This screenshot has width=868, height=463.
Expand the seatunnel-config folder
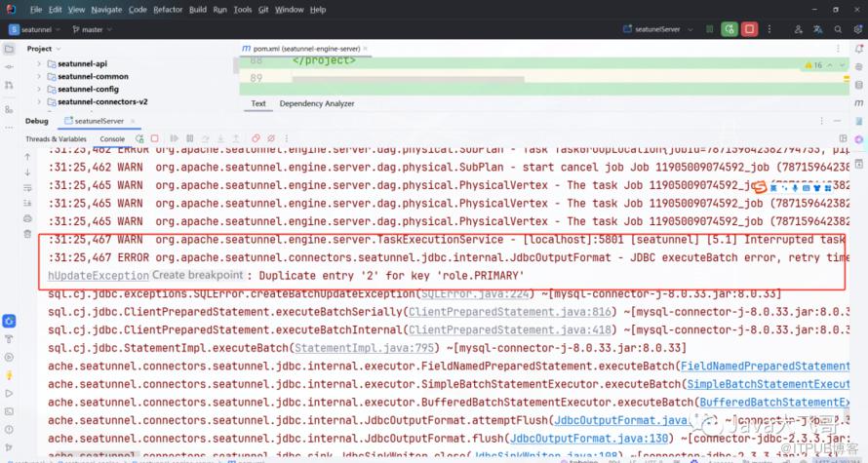[x=39, y=89]
